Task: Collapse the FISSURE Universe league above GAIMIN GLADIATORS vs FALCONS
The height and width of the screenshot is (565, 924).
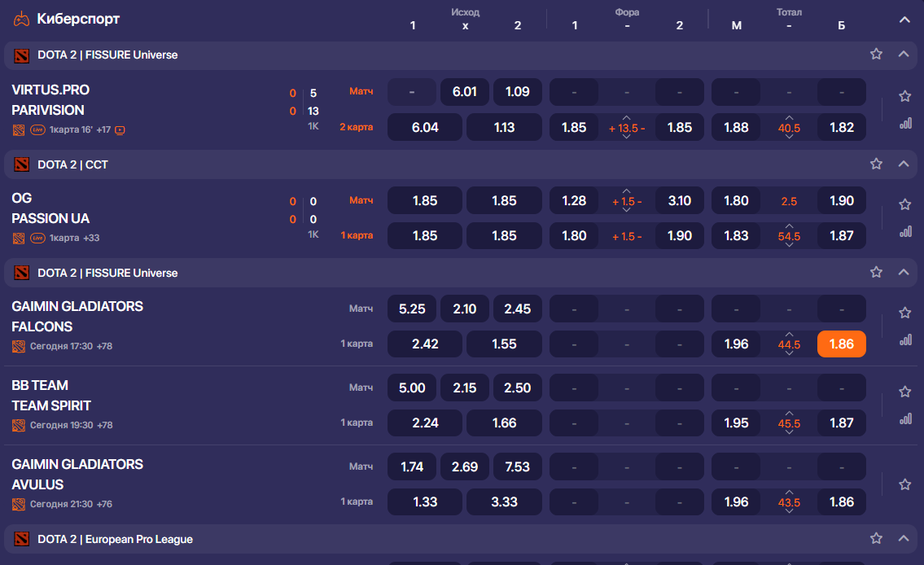Action: (904, 272)
